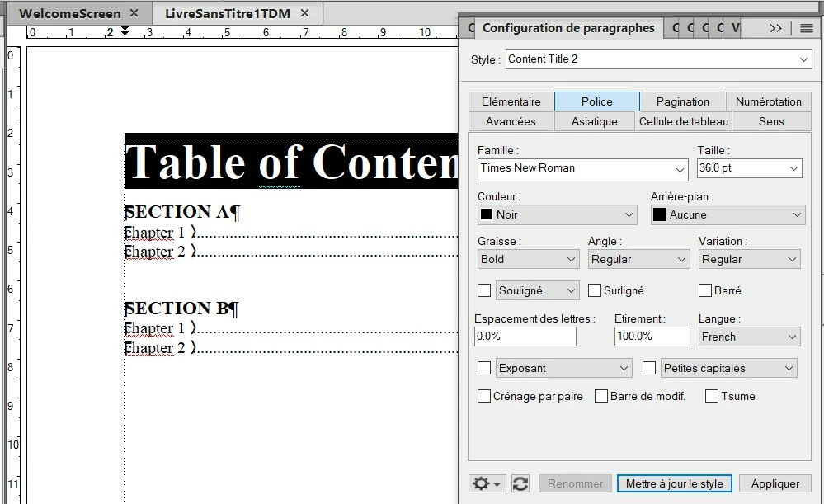The image size is (824, 504).
Task: Open the panel hamburger menu icon
Action: pyautogui.click(x=807, y=28)
